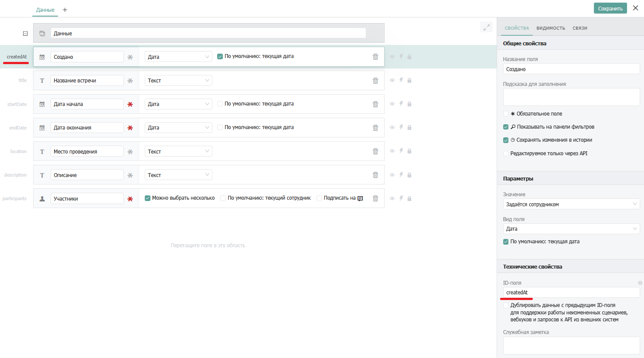
Task: Open the Связи tab
Action: click(x=579, y=28)
